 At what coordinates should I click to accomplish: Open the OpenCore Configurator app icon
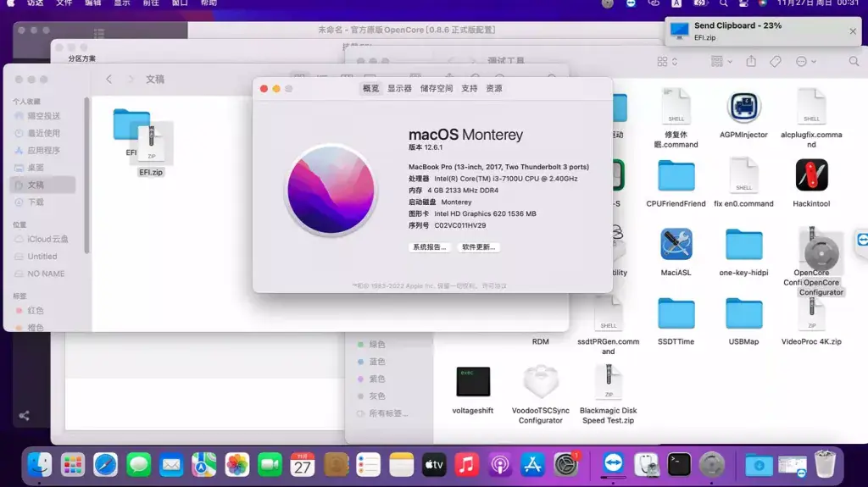pos(821,253)
